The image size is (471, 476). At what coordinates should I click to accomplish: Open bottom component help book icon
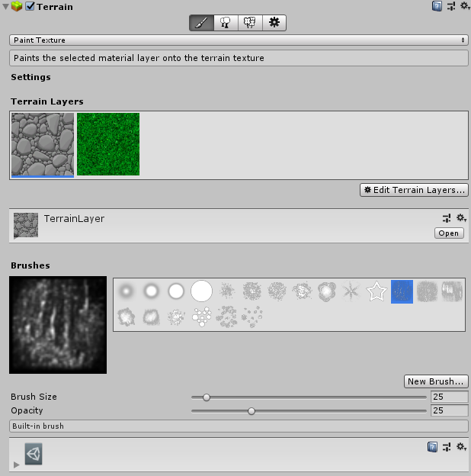(x=432, y=447)
